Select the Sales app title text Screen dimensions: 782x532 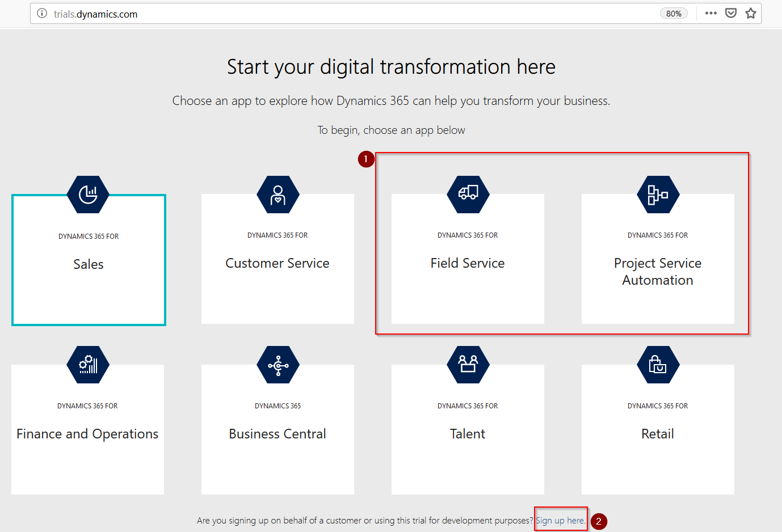pyautogui.click(x=89, y=264)
